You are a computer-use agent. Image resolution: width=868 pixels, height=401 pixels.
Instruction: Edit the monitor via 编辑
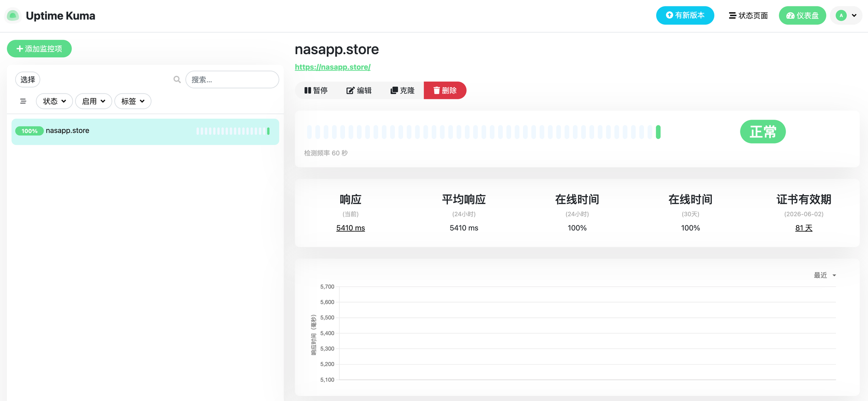[x=359, y=91]
